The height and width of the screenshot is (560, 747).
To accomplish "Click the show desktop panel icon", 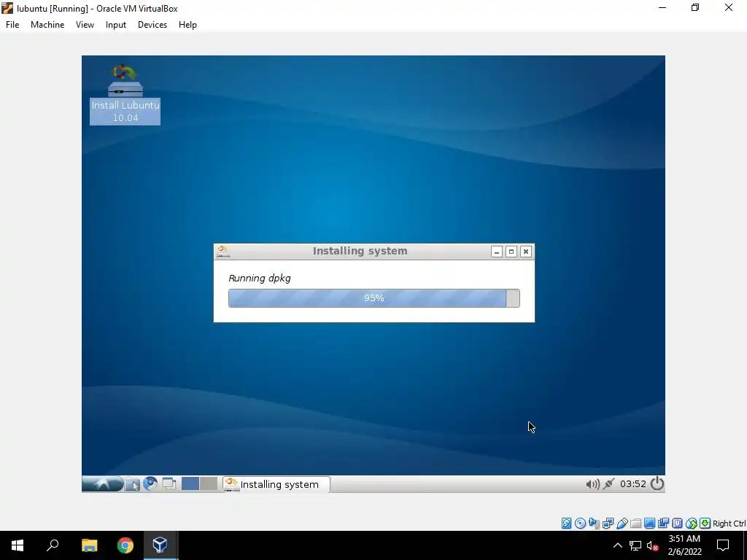I will tap(169, 484).
